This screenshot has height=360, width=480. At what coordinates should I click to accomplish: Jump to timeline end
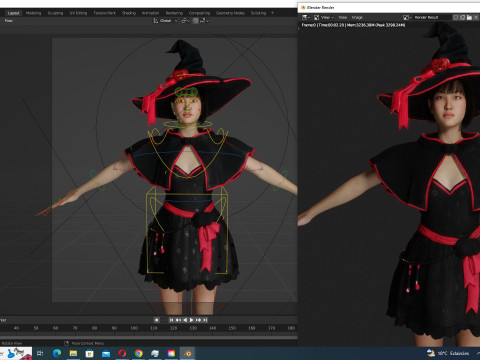click(205, 320)
